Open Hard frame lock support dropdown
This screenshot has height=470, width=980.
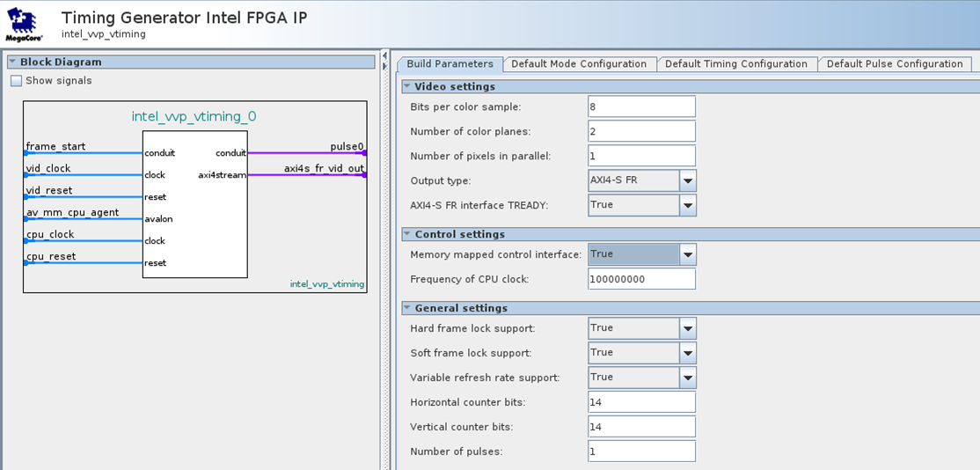687,329
